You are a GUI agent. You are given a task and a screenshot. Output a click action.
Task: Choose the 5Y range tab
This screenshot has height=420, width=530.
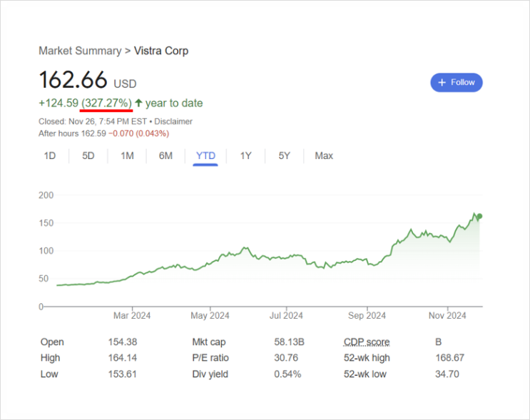point(285,155)
